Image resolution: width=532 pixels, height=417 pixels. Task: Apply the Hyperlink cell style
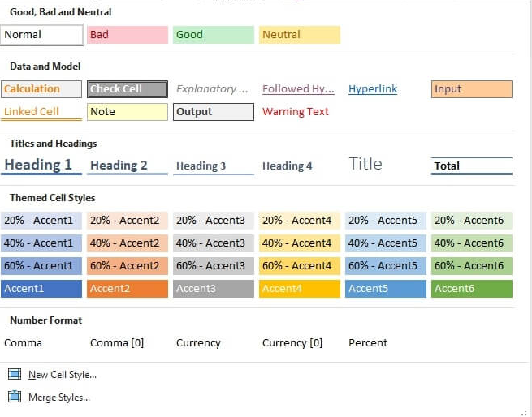click(x=373, y=89)
